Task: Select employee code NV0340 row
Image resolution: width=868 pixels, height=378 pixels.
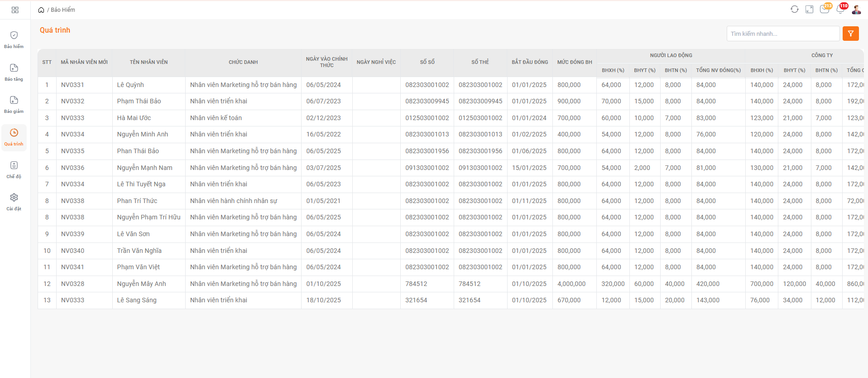Action: (72, 251)
